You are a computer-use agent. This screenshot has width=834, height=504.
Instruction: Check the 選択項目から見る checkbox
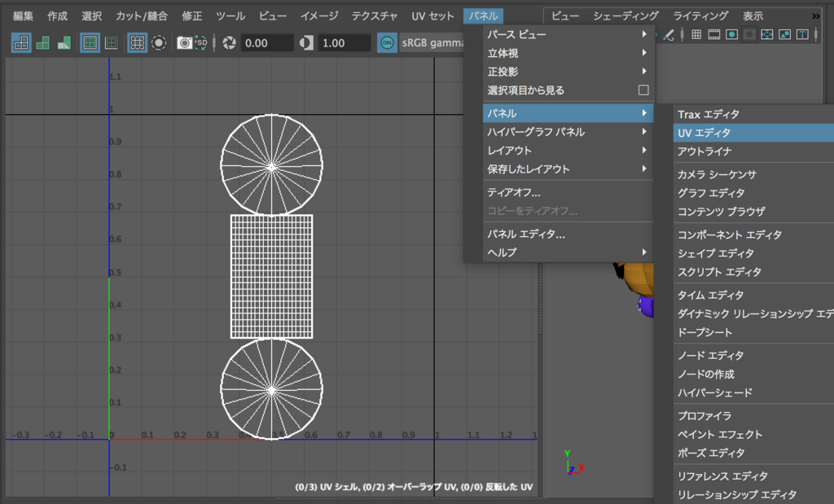click(x=643, y=90)
